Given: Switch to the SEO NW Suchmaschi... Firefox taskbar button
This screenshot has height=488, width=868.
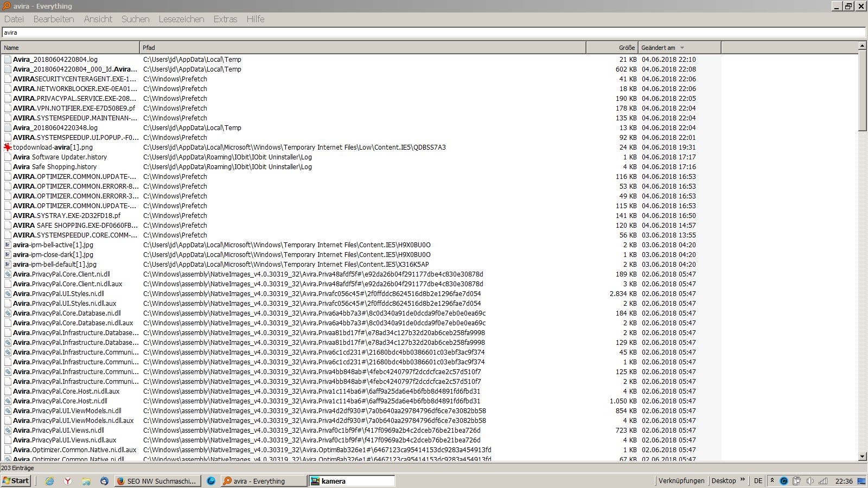Looking at the screenshot, I should pos(158,481).
